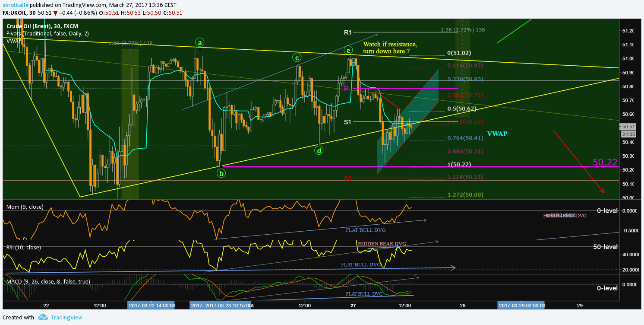Open the TradingView link at bottom

66,317
